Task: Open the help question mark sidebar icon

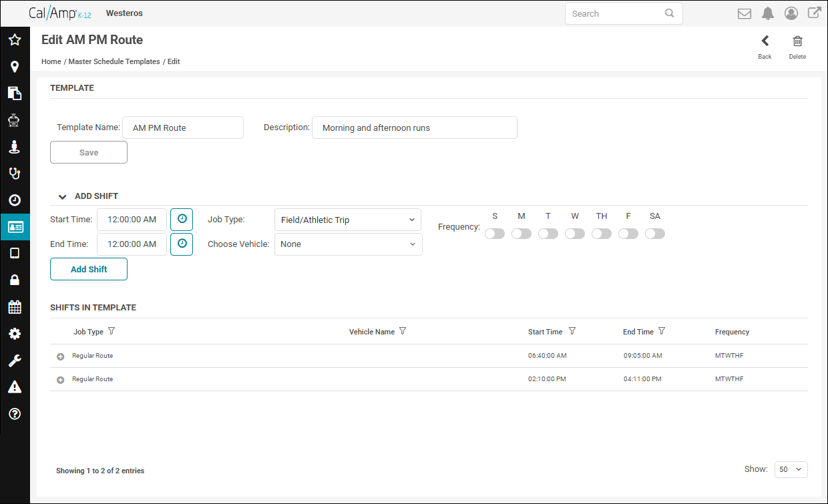Action: [x=15, y=414]
